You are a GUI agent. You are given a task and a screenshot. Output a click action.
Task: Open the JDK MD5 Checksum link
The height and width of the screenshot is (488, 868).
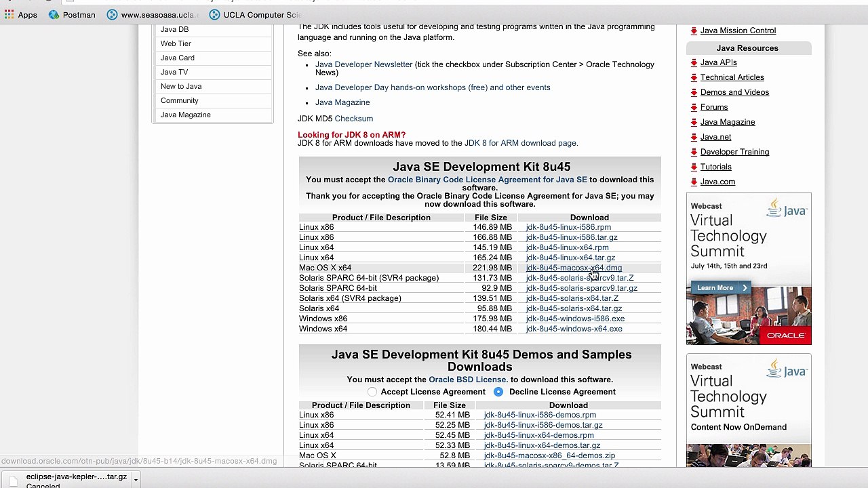point(353,119)
